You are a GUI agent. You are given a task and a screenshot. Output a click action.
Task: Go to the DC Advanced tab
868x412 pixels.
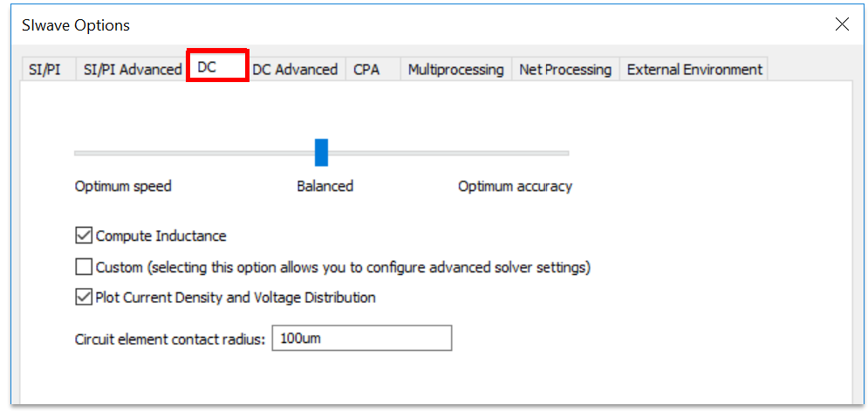point(295,70)
